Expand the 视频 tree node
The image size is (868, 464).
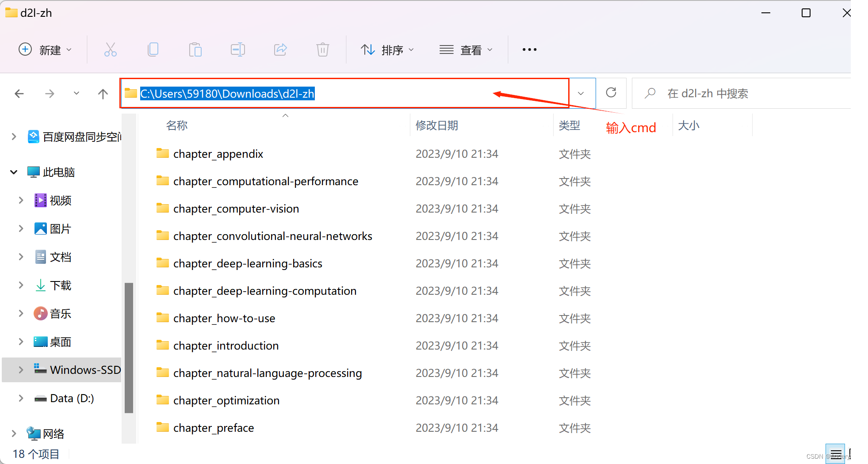pos(21,200)
